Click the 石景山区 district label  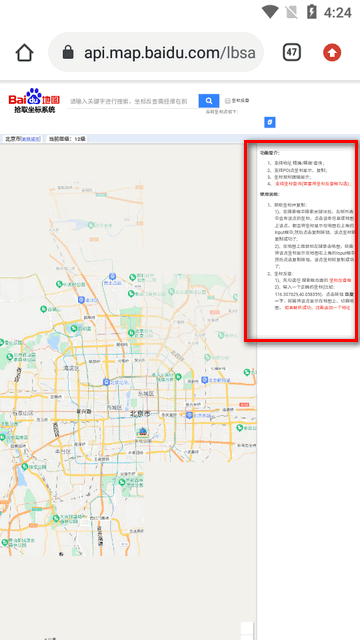pyautogui.click(x=22, y=413)
